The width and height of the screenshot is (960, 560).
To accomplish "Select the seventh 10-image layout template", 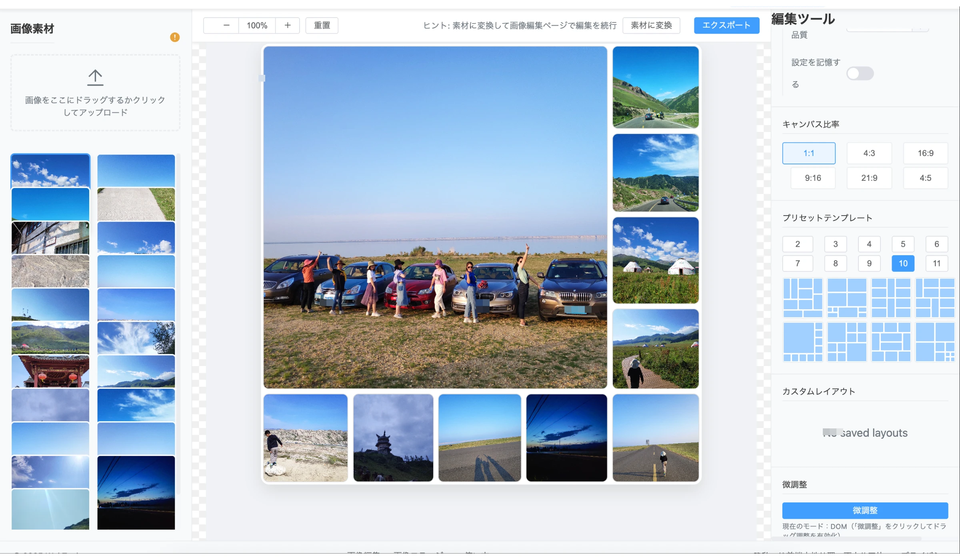I will (891, 342).
